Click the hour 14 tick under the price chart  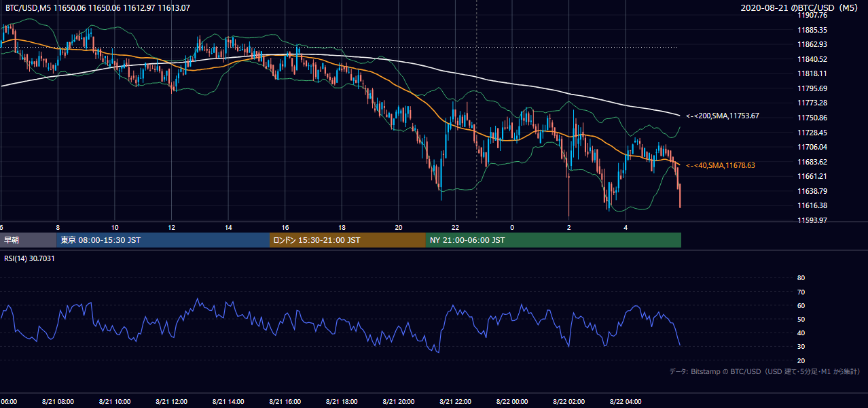(x=228, y=227)
